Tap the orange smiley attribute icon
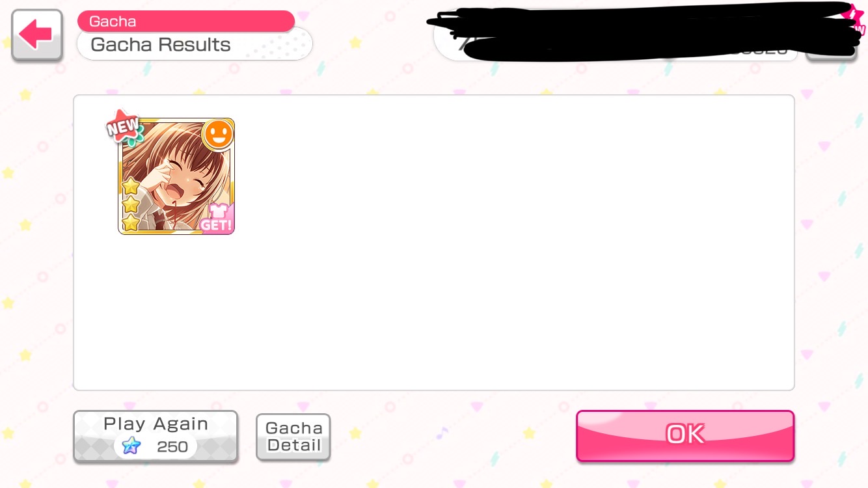This screenshot has height=488, width=868. [x=218, y=135]
